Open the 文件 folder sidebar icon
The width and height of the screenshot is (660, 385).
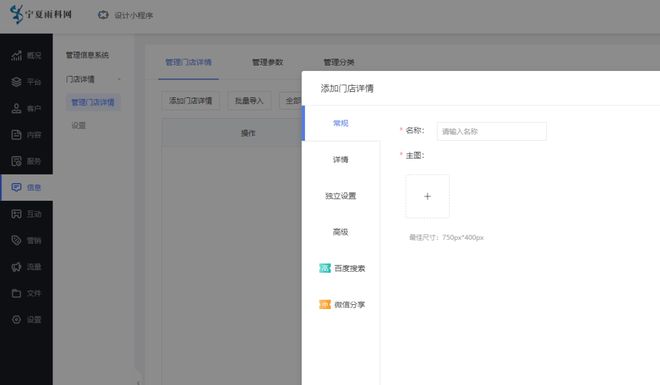point(16,293)
